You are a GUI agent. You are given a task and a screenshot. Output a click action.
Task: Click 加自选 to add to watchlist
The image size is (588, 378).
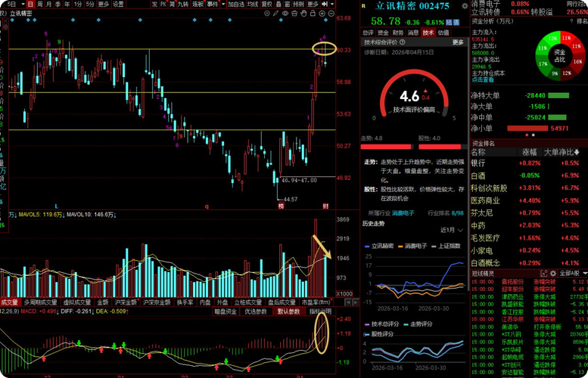coord(236,4)
